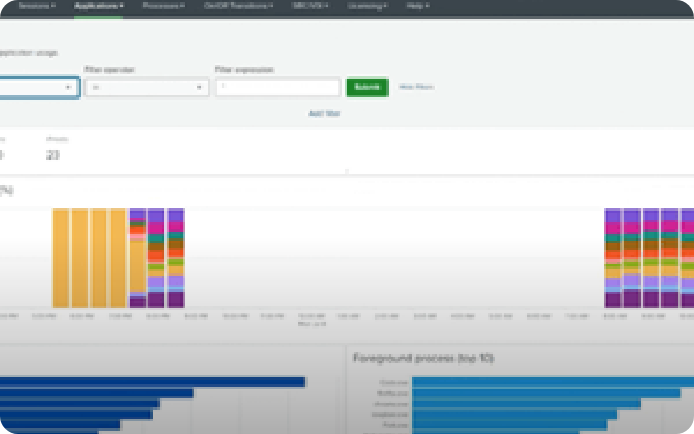Click into the Filter expression text box
Screen dimensions: 694x434
278,87
